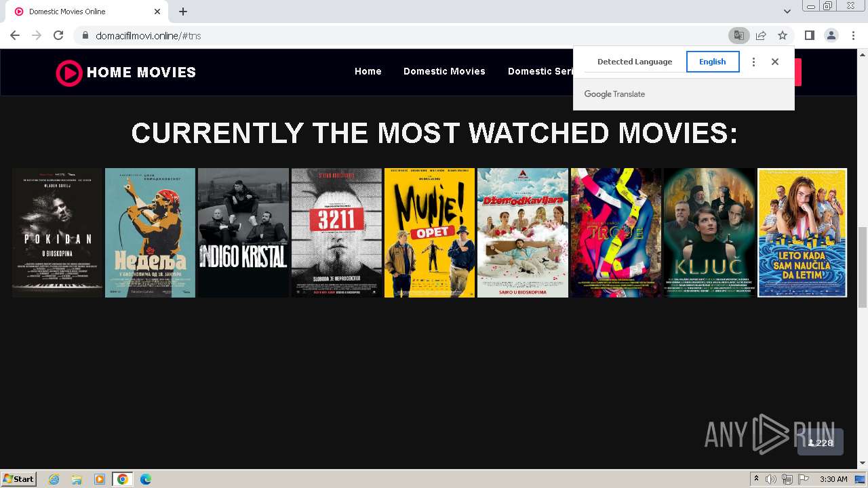This screenshot has height=488, width=868.
Task: Open translate options three-dot menu
Action: coord(753,62)
